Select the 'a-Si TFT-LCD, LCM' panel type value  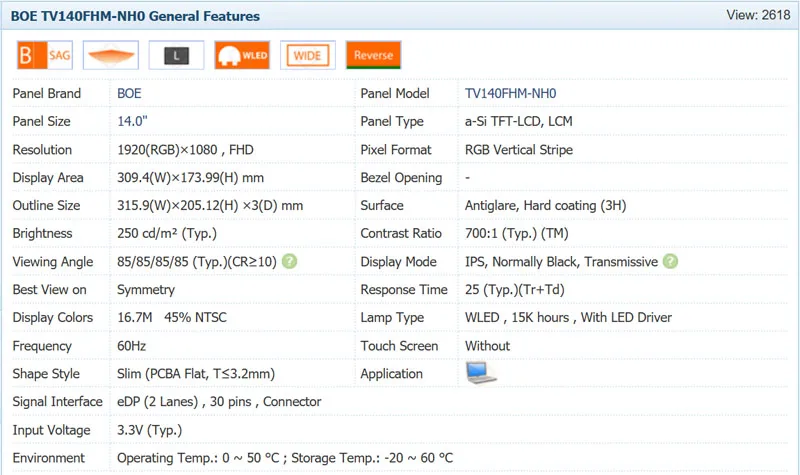coord(519,121)
